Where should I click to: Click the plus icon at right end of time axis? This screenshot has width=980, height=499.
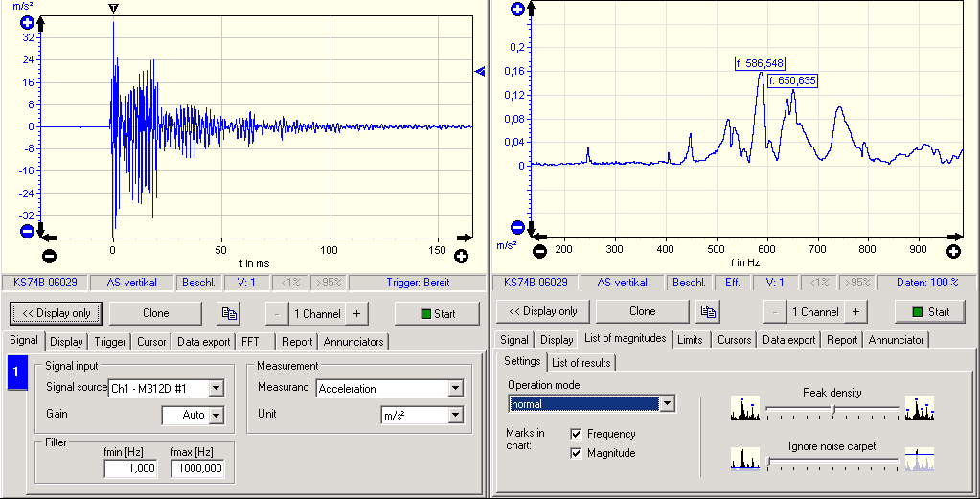(461, 256)
